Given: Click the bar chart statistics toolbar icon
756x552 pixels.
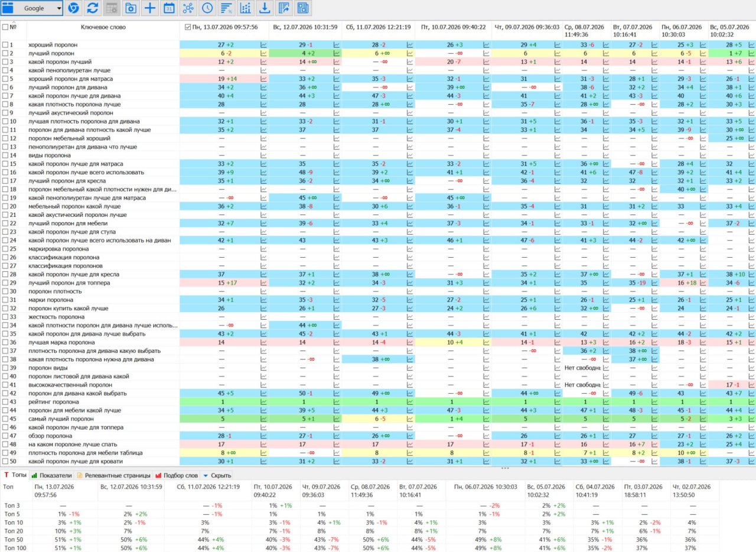Looking at the screenshot, I should (245, 8).
